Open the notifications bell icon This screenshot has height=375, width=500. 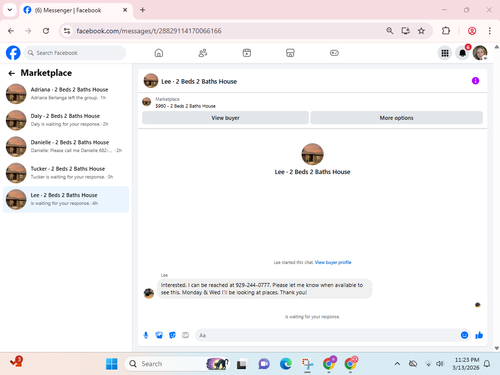(x=462, y=53)
